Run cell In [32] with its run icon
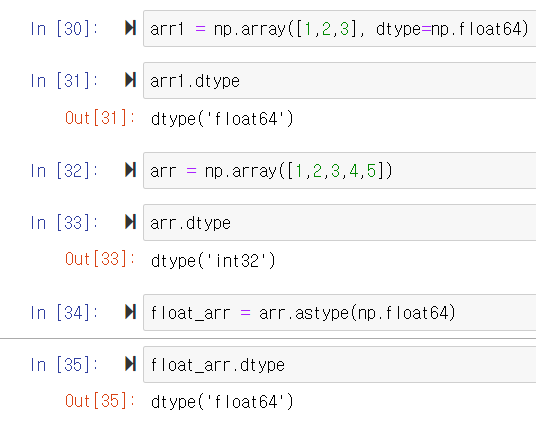The height and width of the screenshot is (425, 536). (x=131, y=170)
